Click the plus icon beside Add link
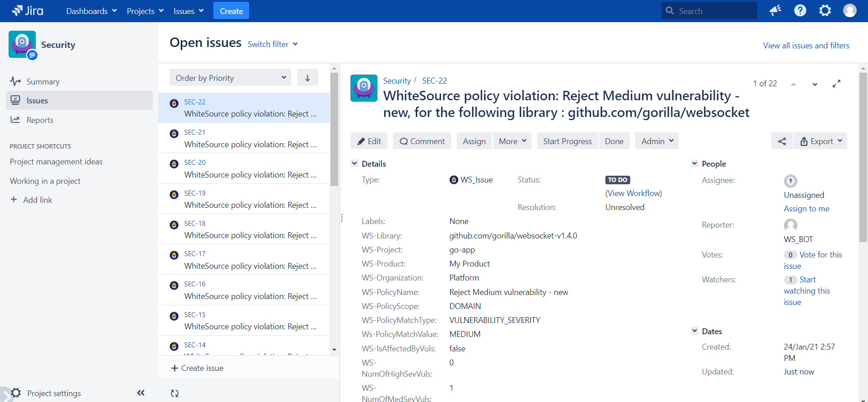The image size is (868, 402). tap(14, 199)
